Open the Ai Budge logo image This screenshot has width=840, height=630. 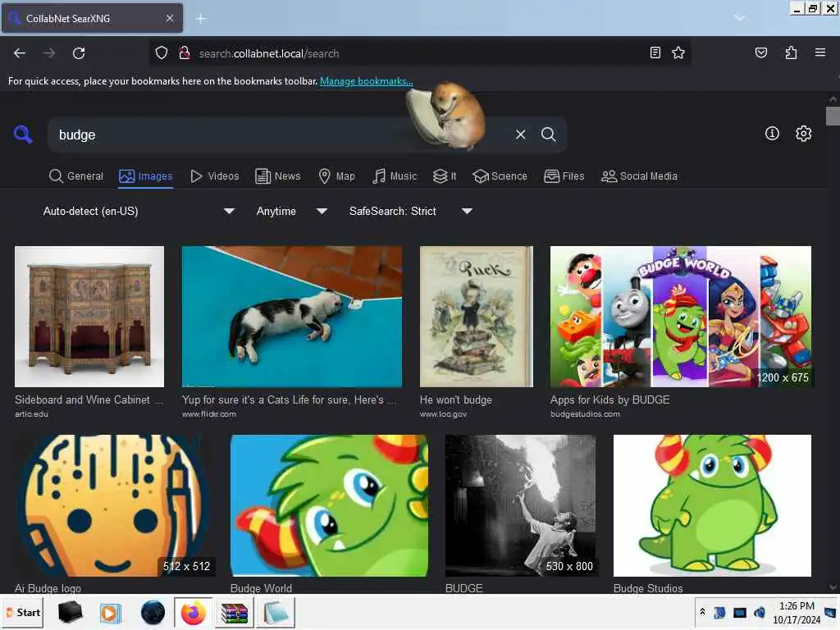click(x=114, y=505)
